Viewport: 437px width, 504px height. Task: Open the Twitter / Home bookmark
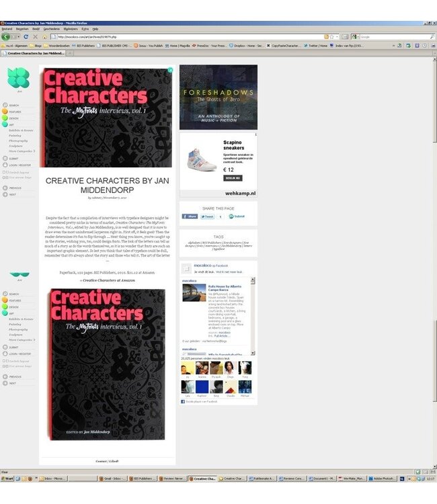(x=315, y=46)
